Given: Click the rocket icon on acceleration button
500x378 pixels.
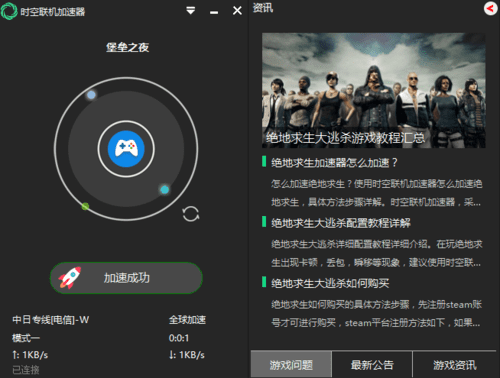Looking at the screenshot, I should (70, 277).
